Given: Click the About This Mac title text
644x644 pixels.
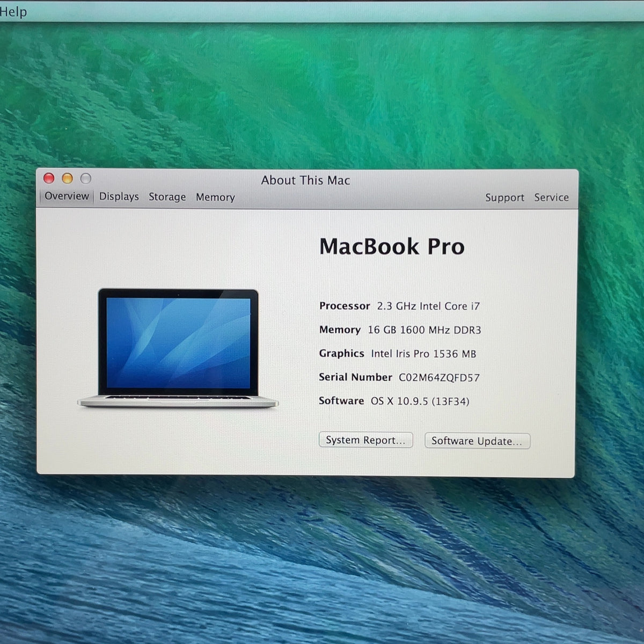Looking at the screenshot, I should [305, 180].
